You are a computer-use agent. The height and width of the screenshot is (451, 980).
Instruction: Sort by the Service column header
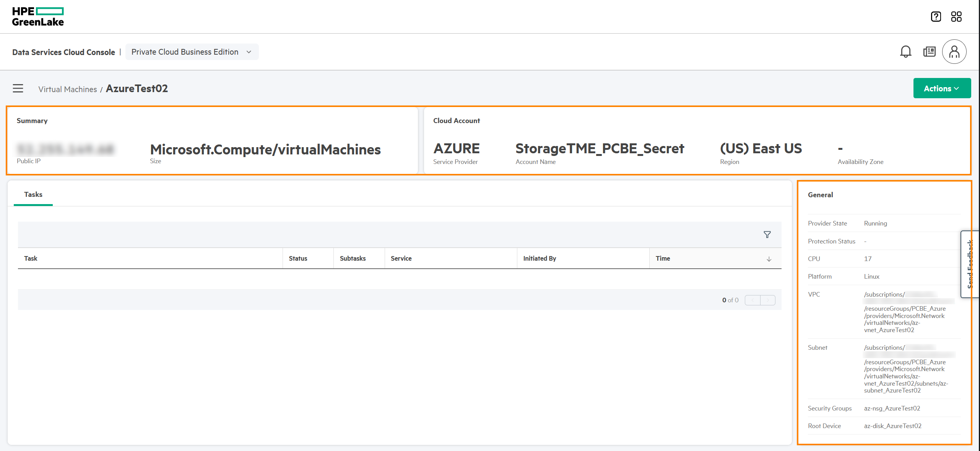click(x=451, y=258)
